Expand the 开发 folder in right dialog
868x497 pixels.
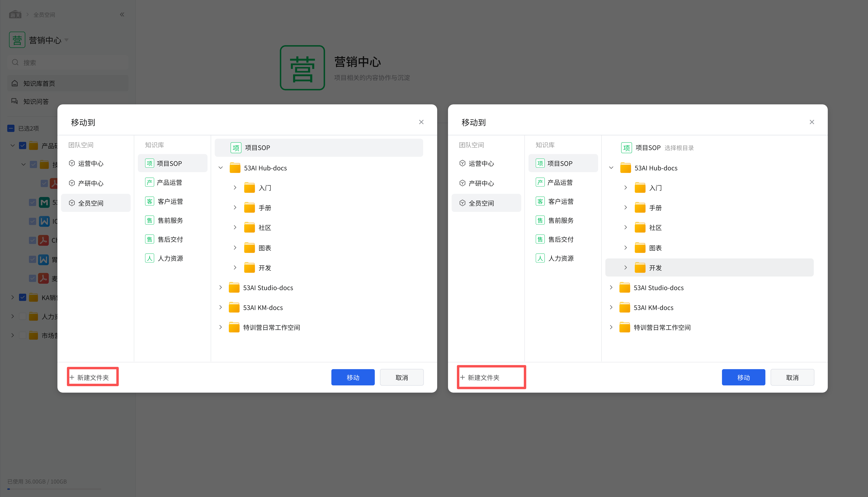pos(625,268)
